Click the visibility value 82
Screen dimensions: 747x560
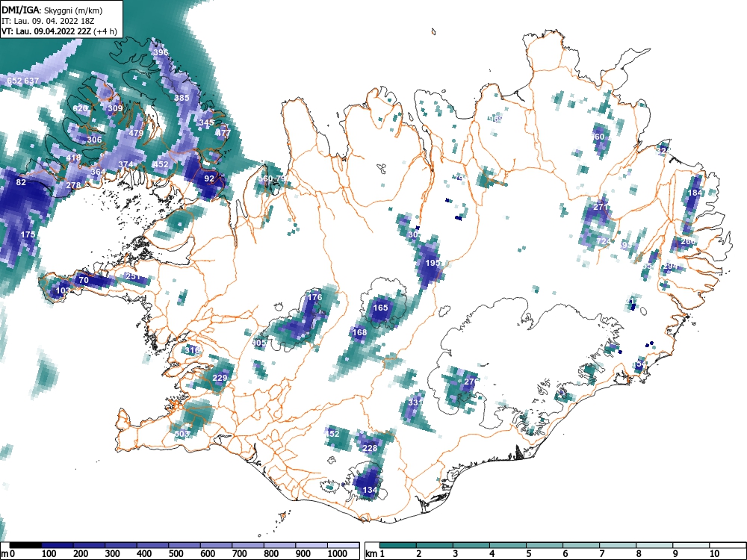(x=21, y=182)
